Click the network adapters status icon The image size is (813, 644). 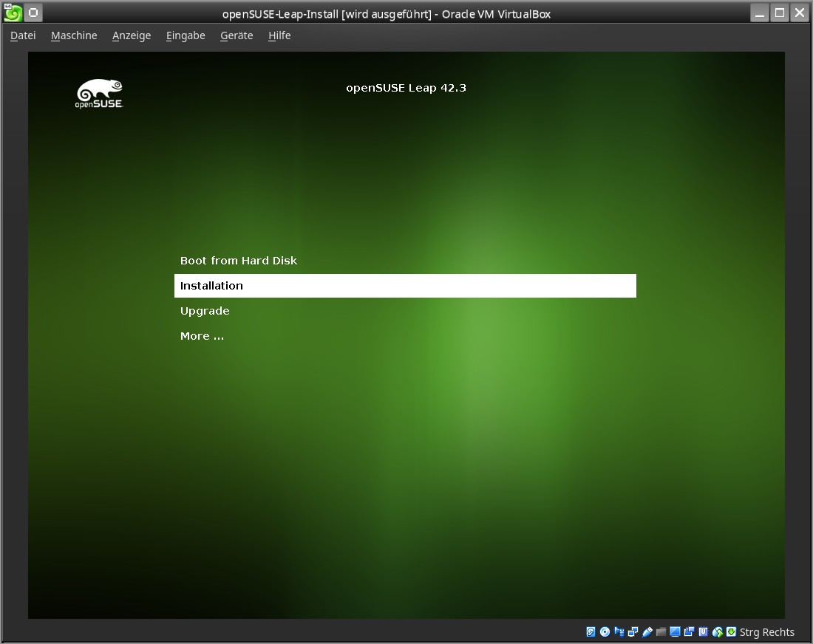pyautogui.click(x=633, y=631)
